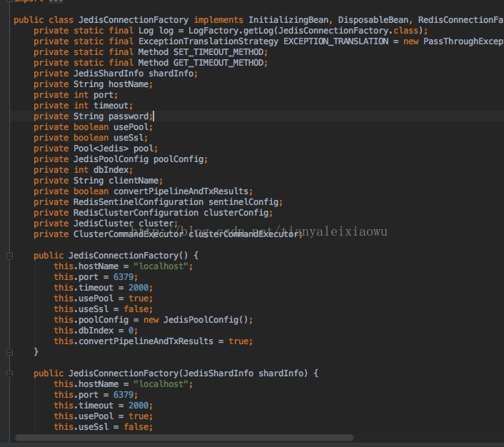Click 'private int timeout;' field line

tap(84, 106)
